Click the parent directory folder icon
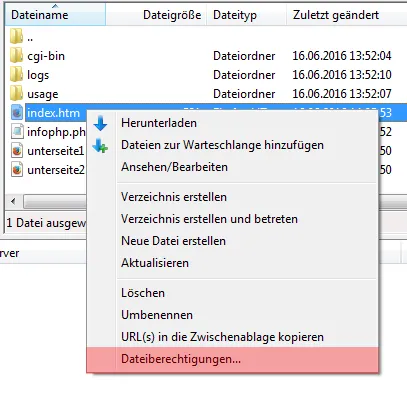This screenshot has width=407, height=396. [x=16, y=36]
